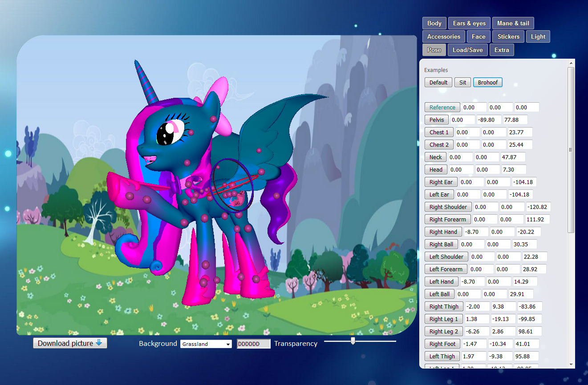Select the Right Ear bone button
The height and width of the screenshot is (385, 588).
441,182
